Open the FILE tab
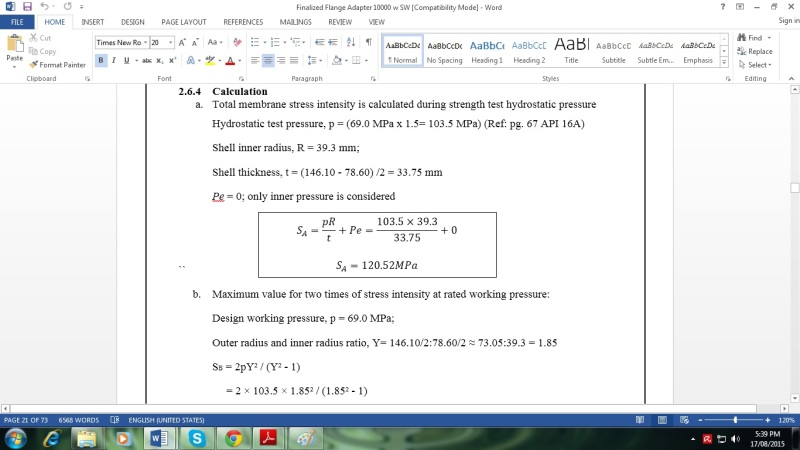This screenshot has height=450, width=800. point(17,22)
